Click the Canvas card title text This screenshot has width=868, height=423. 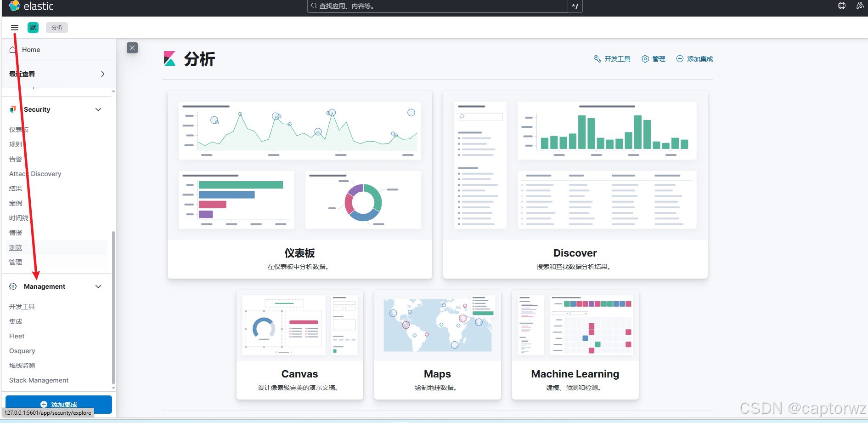299,374
